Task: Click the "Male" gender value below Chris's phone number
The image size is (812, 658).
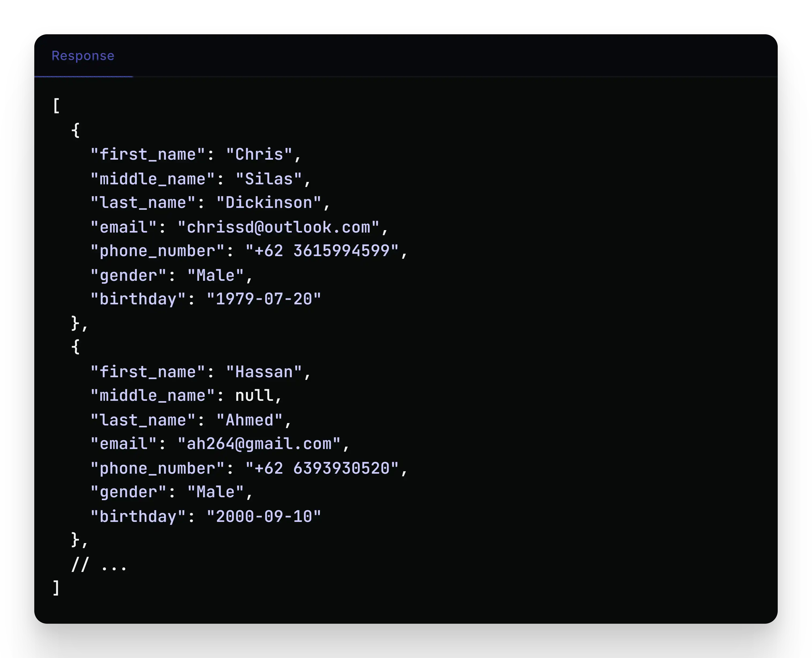Action: pyautogui.click(x=215, y=276)
